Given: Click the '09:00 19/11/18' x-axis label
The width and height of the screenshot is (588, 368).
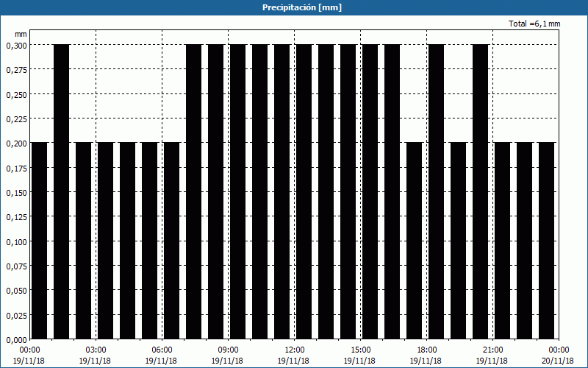Looking at the screenshot, I should pos(228,355).
